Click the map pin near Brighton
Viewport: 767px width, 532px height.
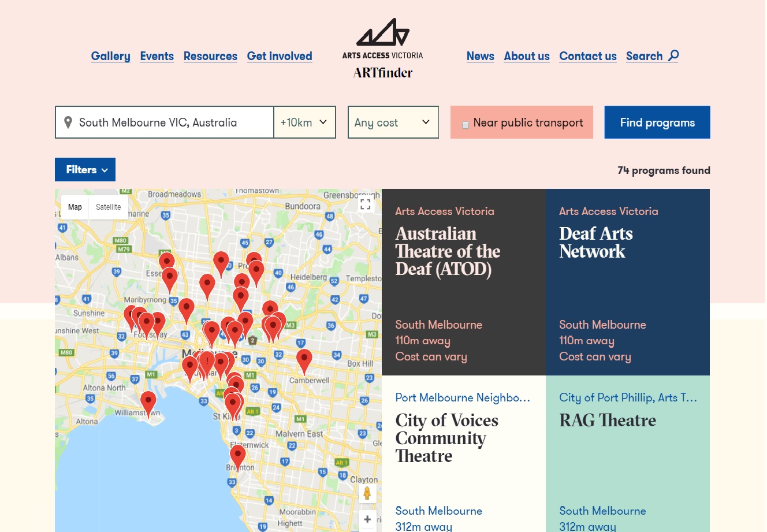(237, 457)
